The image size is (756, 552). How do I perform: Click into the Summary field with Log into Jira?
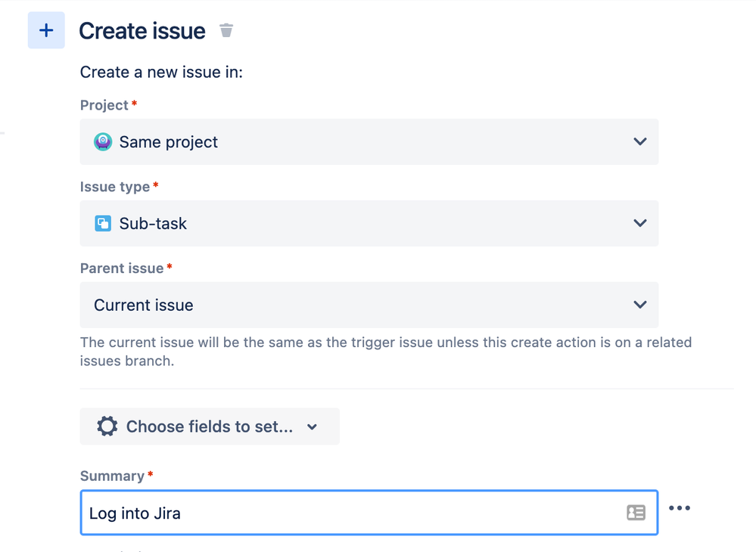point(369,513)
